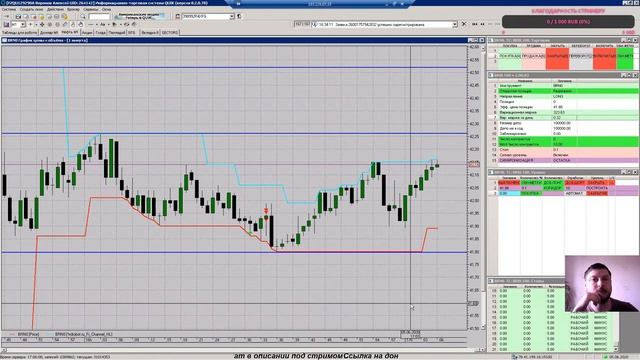Click the bright green cell in trading table
Image resolution: width=640 pixels, height=360 pixels.
625,56
